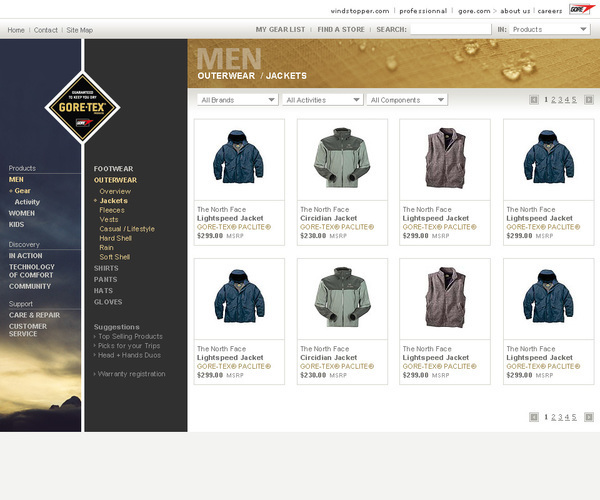
Task: Open the Contact link
Action: click(x=46, y=30)
